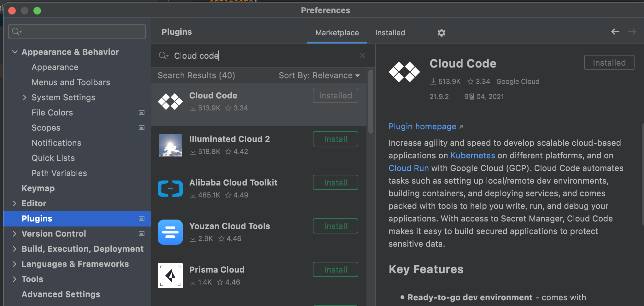This screenshot has width=644, height=306.
Task: Focus the settings search field
Action: pyautogui.click(x=77, y=32)
